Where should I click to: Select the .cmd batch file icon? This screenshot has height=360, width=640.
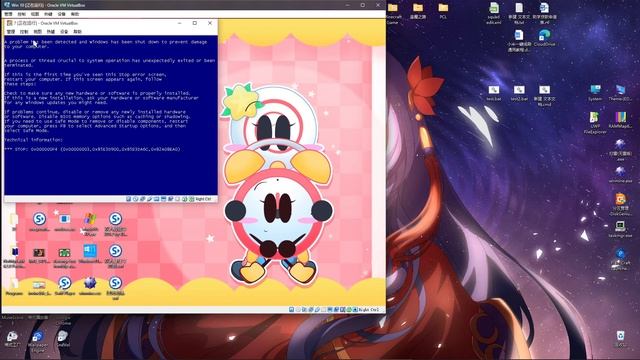(544, 91)
